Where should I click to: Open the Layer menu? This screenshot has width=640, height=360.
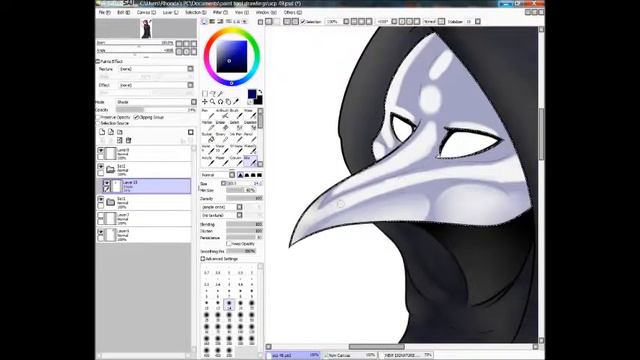click(x=171, y=13)
